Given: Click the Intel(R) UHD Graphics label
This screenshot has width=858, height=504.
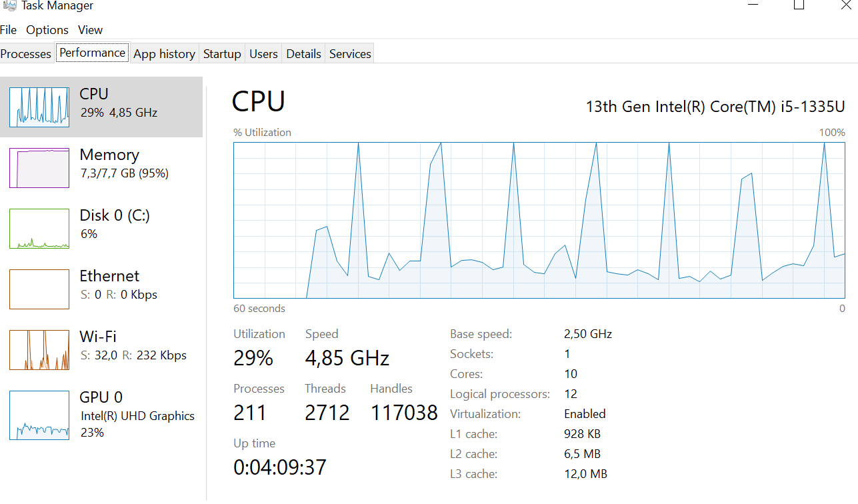Looking at the screenshot, I should click(x=138, y=416).
